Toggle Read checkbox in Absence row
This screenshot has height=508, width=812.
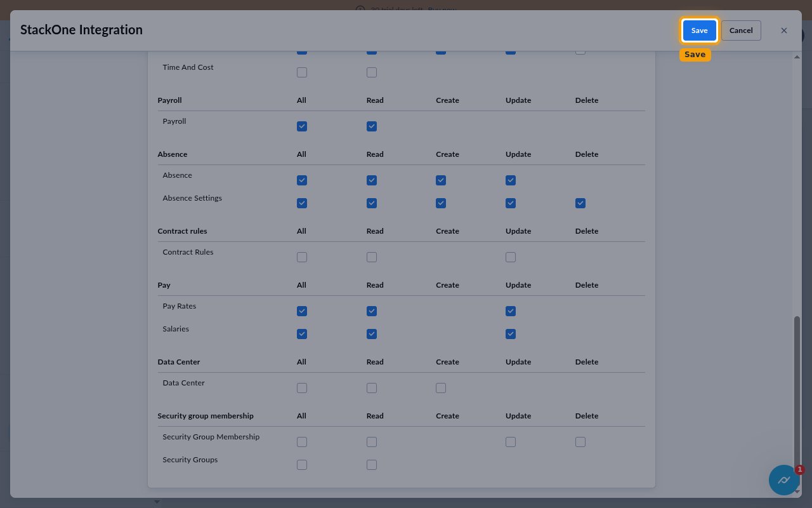(372, 180)
